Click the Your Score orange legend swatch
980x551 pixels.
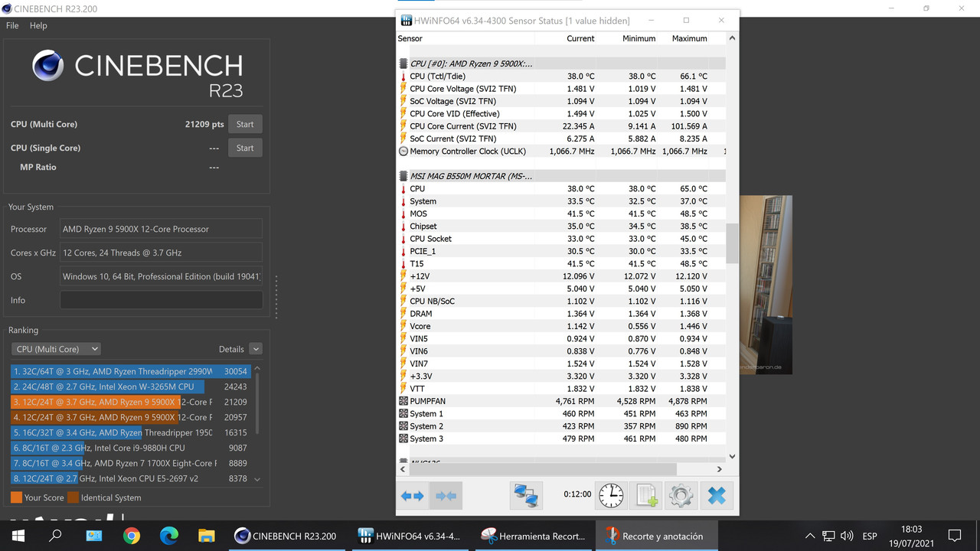(16, 497)
